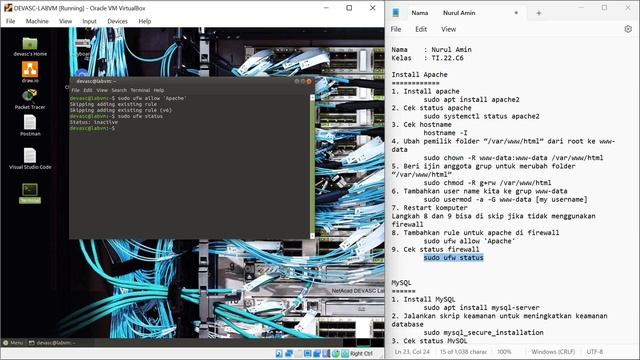Open Notepad File menu
This screenshot has width=640, height=360.
click(x=396, y=29)
